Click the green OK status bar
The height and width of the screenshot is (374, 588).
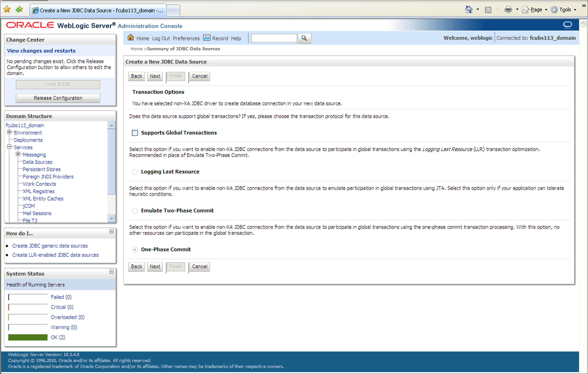pyautogui.click(x=28, y=337)
